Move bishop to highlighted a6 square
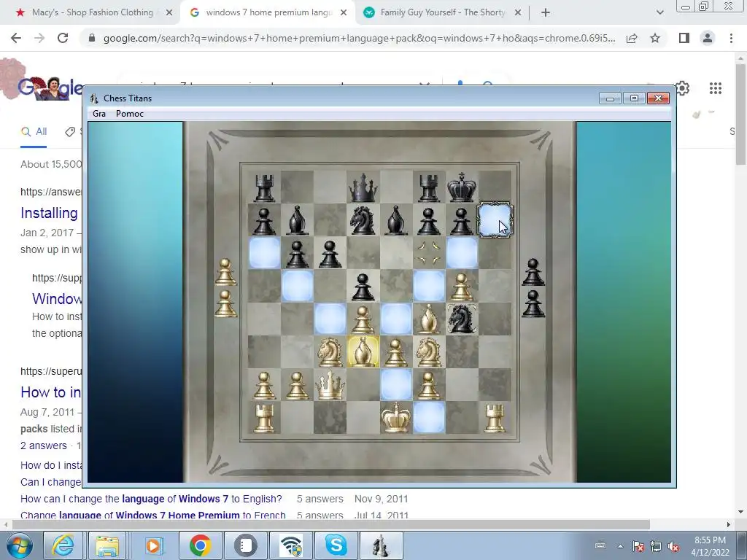747x560 pixels. click(x=264, y=253)
